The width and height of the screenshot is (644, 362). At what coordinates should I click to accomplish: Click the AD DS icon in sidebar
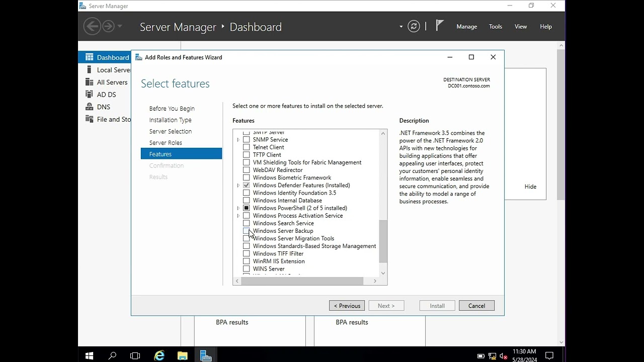click(x=90, y=95)
